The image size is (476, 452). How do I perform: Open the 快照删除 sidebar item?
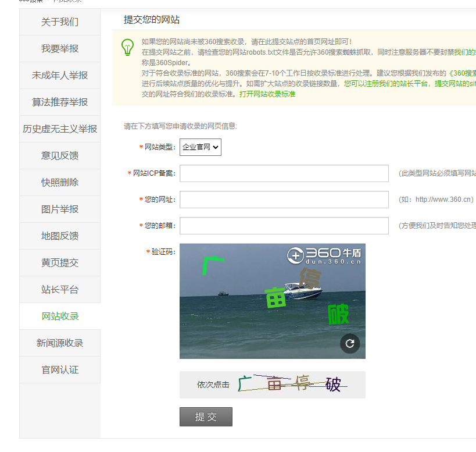pyautogui.click(x=60, y=182)
